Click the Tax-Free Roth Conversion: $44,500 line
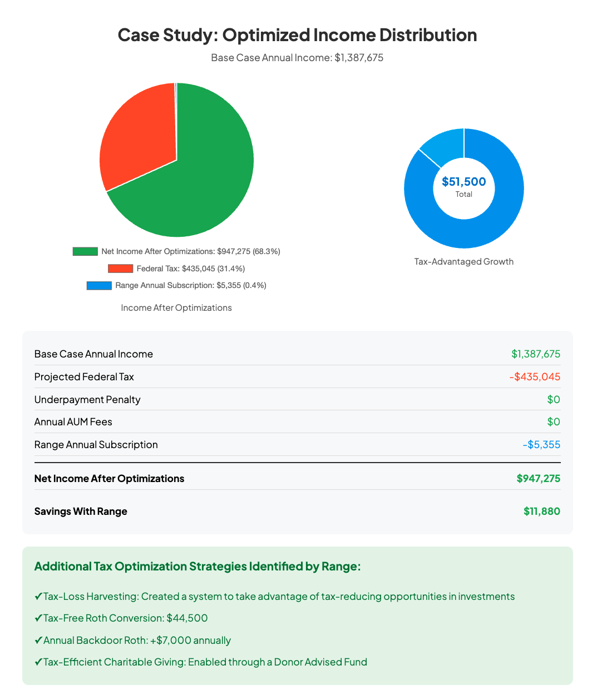 [121, 618]
